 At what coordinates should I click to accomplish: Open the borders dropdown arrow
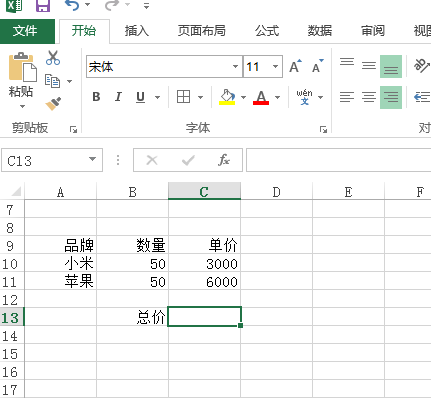200,97
